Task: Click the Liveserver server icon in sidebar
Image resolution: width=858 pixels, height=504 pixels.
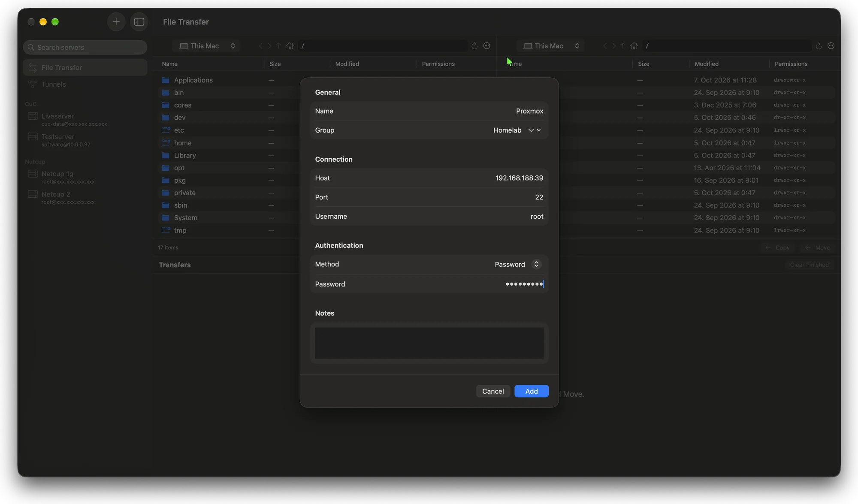Action: pos(33,116)
